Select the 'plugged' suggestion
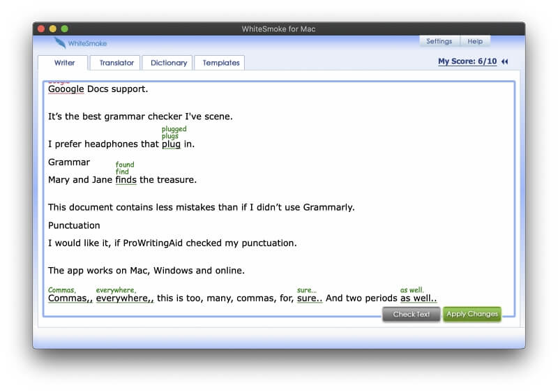 pyautogui.click(x=174, y=129)
